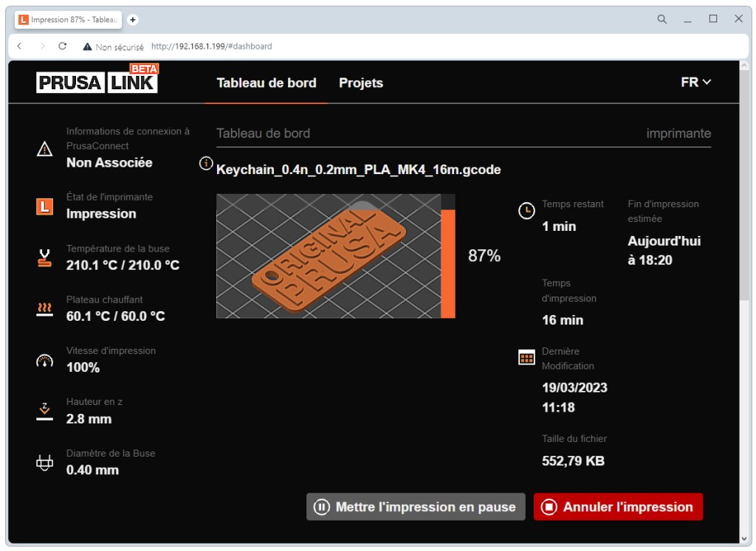Select the print speed gauge icon
Screen dimensions: 756x551
point(45,358)
